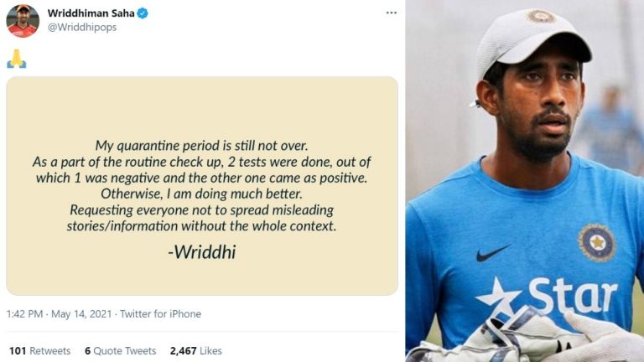Show the 2,467 Likes list
Image resolution: width=644 pixels, height=362 pixels.
195,351
